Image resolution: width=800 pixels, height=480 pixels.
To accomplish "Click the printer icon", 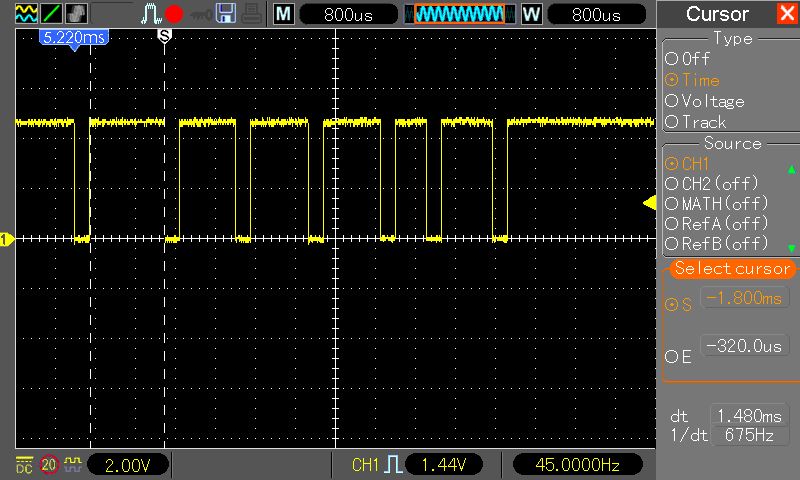I will (249, 14).
